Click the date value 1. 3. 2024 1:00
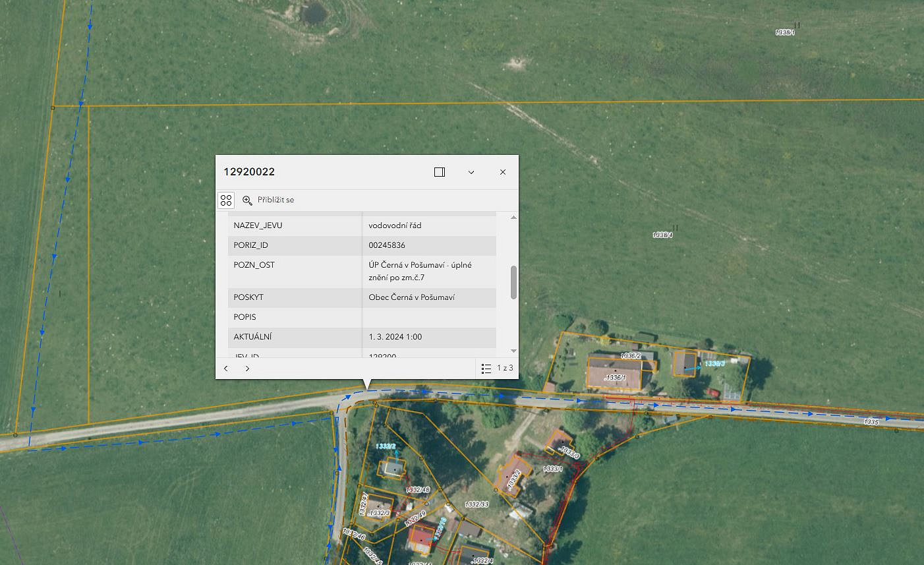This screenshot has width=924, height=565. pyautogui.click(x=395, y=337)
